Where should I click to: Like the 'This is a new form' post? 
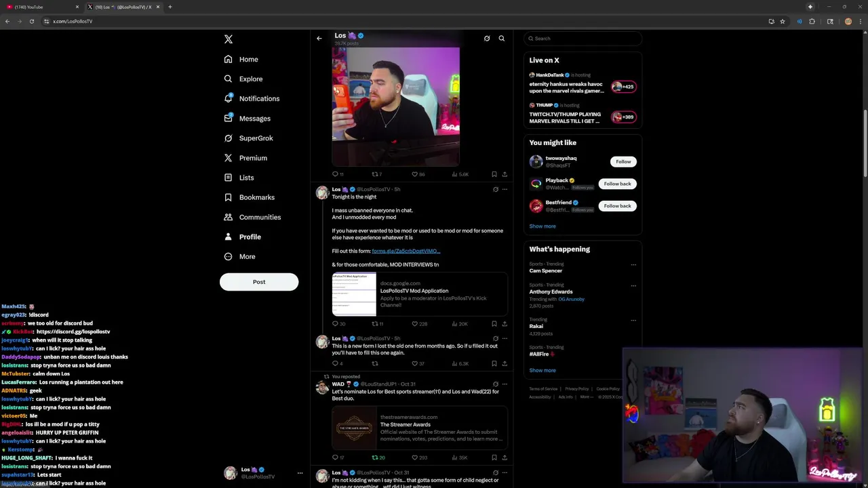tap(418, 364)
